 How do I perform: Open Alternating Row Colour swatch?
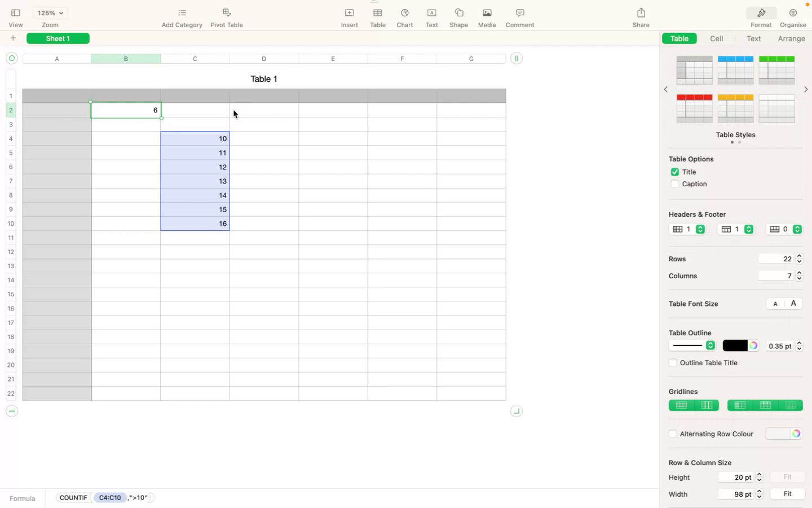(x=778, y=434)
